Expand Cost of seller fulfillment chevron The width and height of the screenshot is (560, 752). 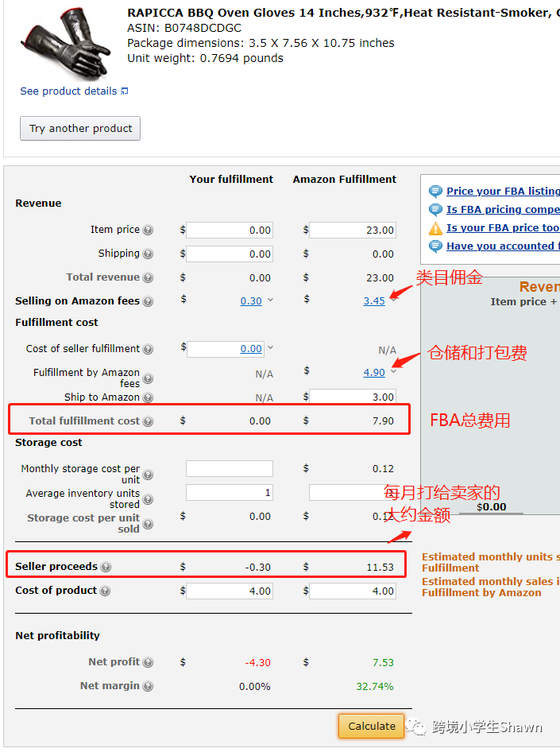point(270,347)
